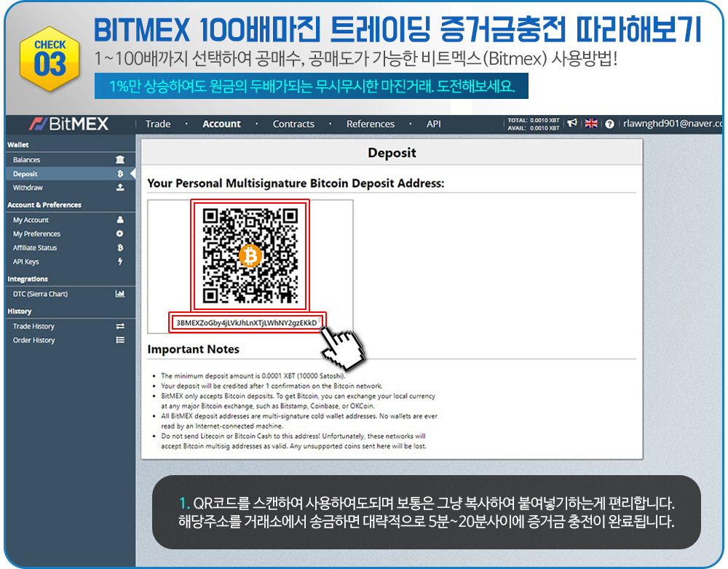The image size is (728, 569).
Task: Click the BitMEX logo
Action: [x=68, y=124]
